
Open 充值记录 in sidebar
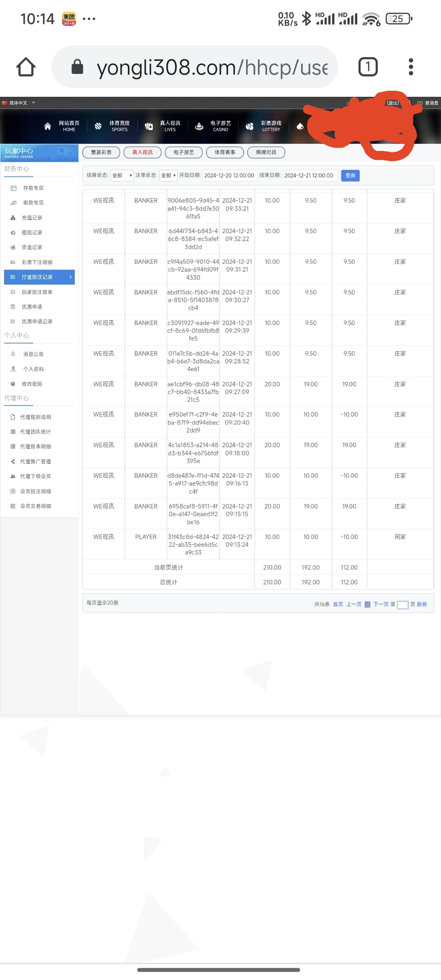click(x=32, y=218)
